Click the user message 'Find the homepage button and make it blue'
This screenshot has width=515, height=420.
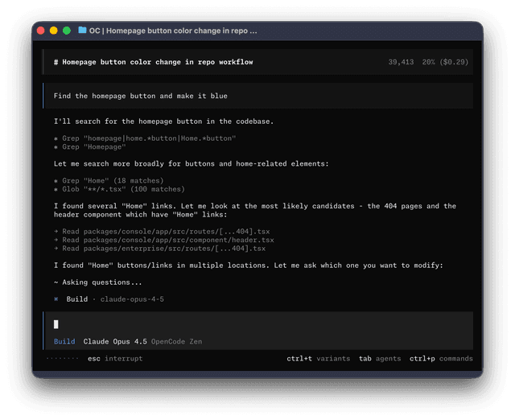click(x=141, y=96)
